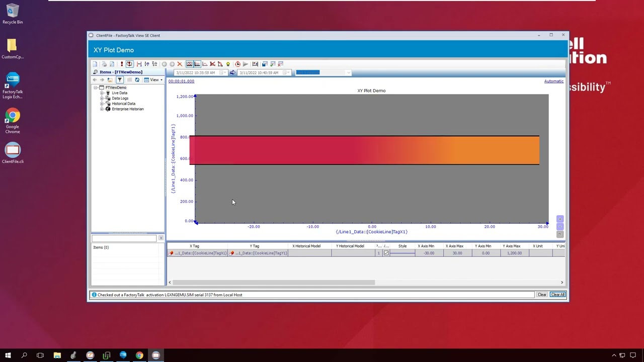Viewport: 644px width, 362px height.
Task: Click the red clock icon in toolbar
Action: [238, 64]
